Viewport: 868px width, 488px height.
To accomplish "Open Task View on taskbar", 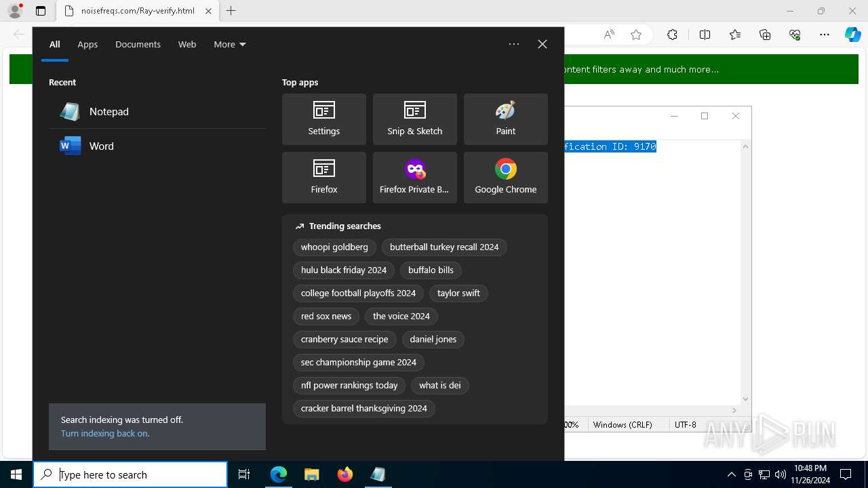I will (244, 474).
